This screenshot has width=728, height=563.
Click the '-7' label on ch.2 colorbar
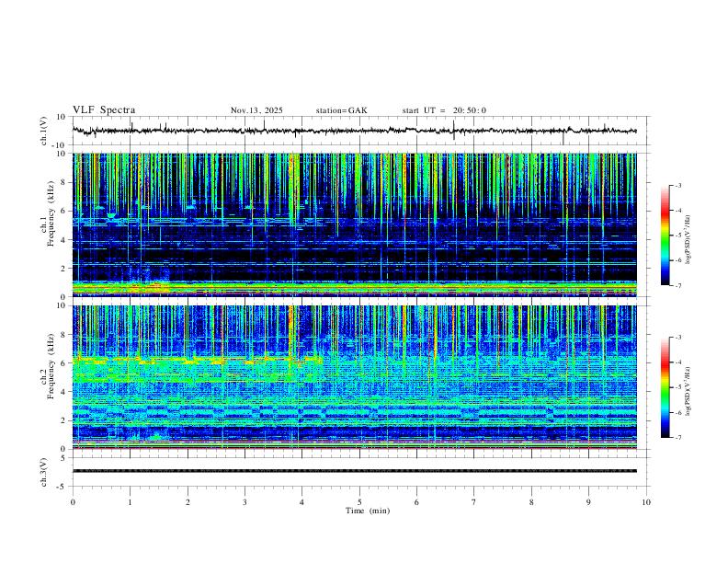click(677, 438)
